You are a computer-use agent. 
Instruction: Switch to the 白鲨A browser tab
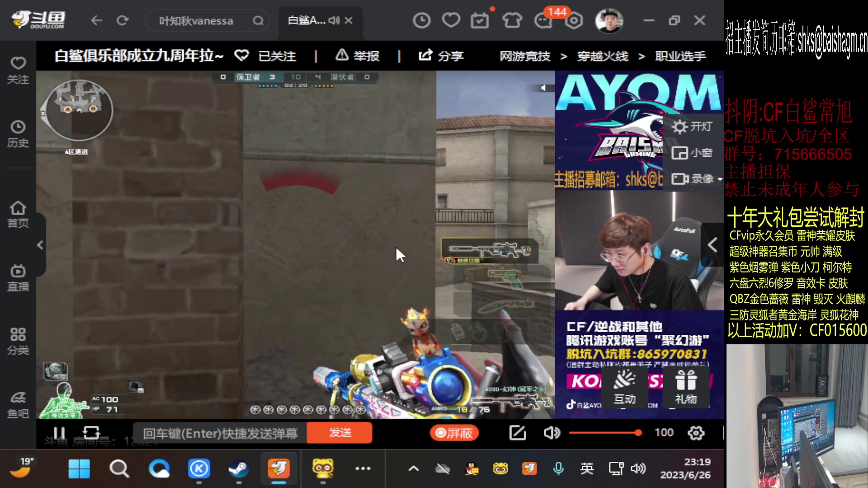tap(307, 20)
